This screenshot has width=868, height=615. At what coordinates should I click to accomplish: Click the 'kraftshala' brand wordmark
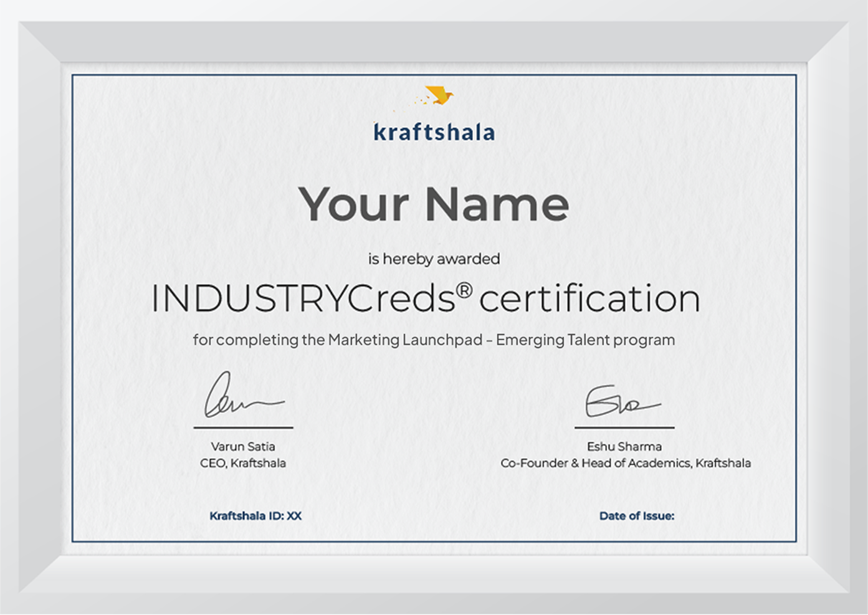(x=434, y=132)
